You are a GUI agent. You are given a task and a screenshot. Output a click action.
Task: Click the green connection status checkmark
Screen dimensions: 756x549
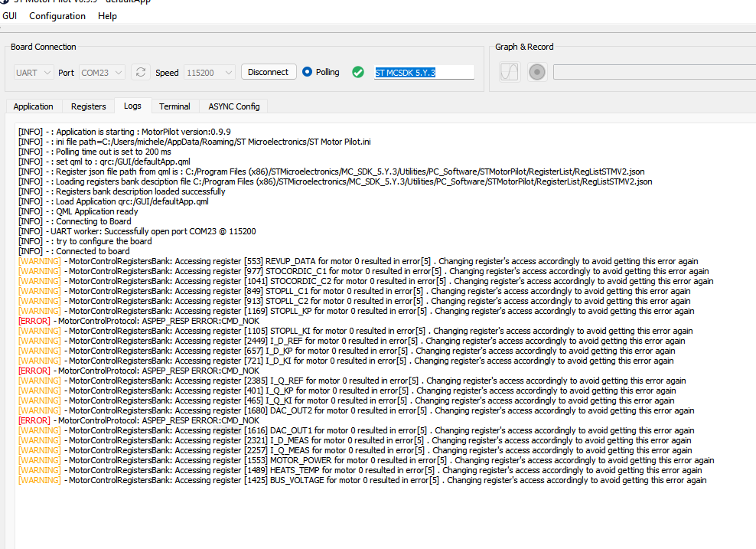[358, 73]
